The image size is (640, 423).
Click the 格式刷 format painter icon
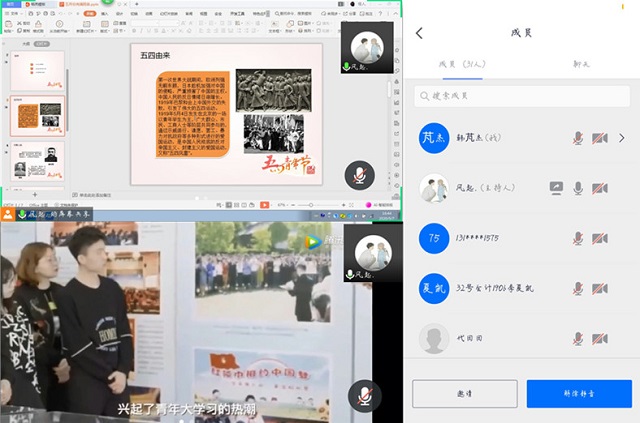[38, 26]
